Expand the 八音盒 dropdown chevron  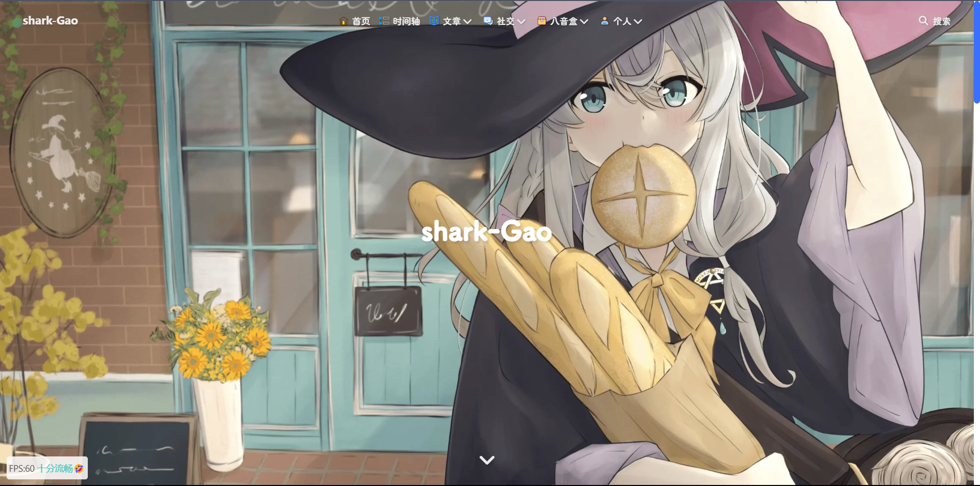[584, 21]
